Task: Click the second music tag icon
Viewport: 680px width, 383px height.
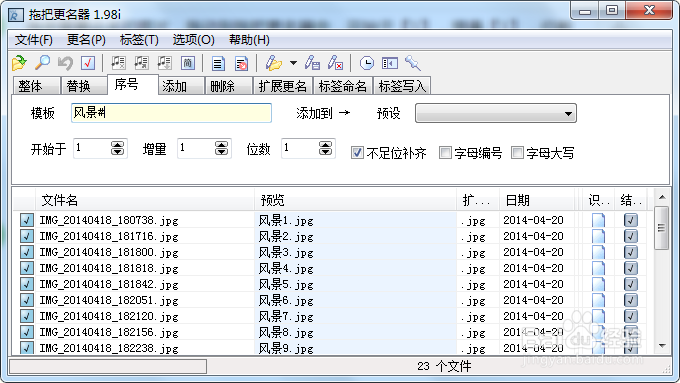Action: tap(141, 63)
